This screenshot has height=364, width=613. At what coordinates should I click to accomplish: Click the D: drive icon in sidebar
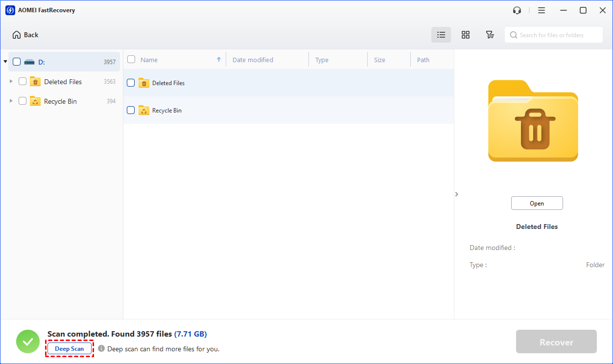coord(29,62)
